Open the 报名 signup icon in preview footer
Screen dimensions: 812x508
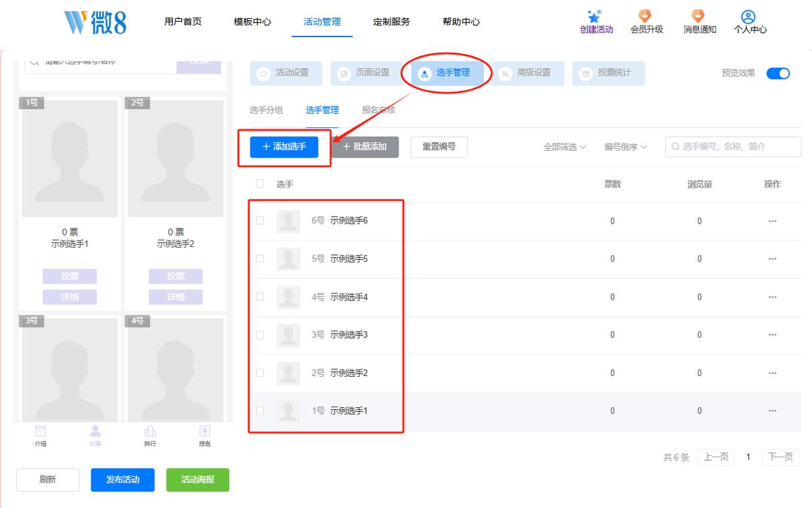click(204, 436)
